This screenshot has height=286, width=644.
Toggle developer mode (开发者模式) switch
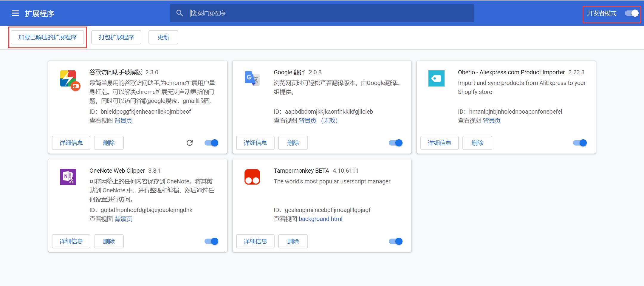[x=631, y=13]
